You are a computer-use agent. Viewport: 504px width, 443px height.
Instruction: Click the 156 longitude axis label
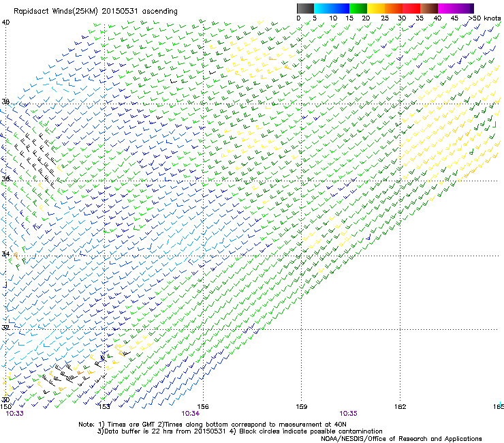pyautogui.click(x=203, y=407)
